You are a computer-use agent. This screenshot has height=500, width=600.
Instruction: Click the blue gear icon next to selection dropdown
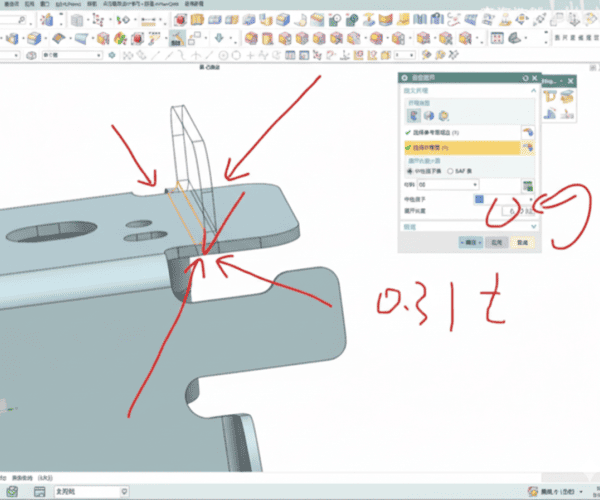[x=112, y=55]
